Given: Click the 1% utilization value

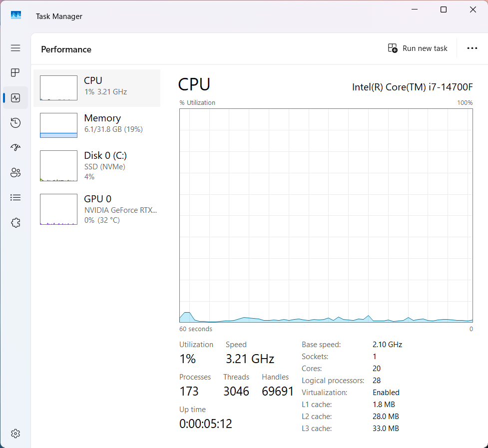Looking at the screenshot, I should coord(187,359).
